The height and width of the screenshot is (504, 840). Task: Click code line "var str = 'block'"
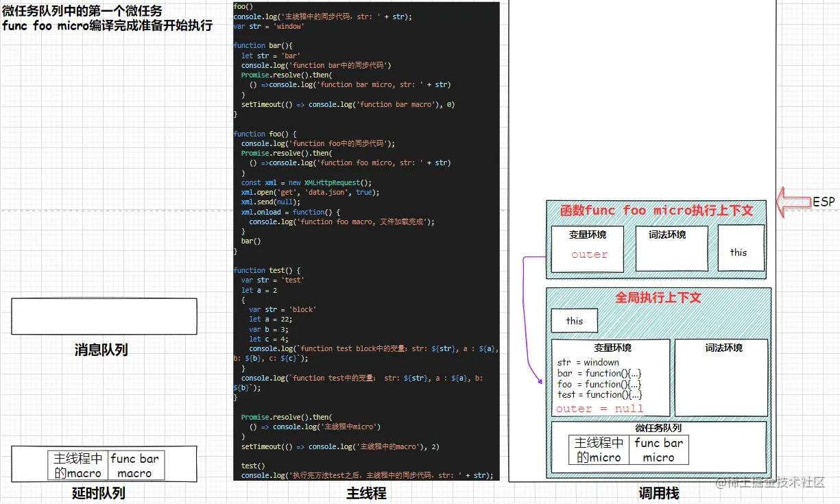coord(283,309)
